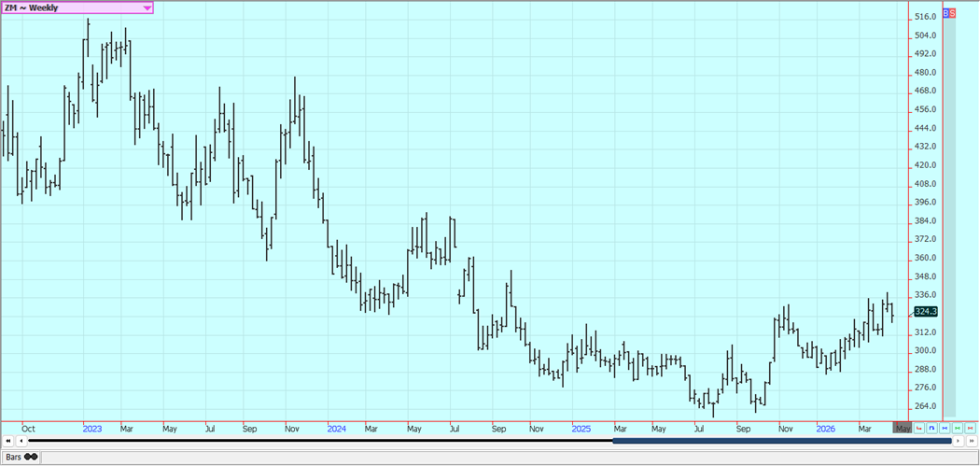Jump to the earliest data with rewind arrow
The width and height of the screenshot is (980, 466).
click(8, 441)
